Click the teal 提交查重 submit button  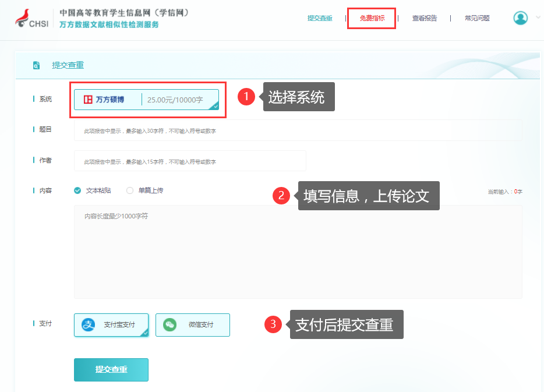[111, 369]
